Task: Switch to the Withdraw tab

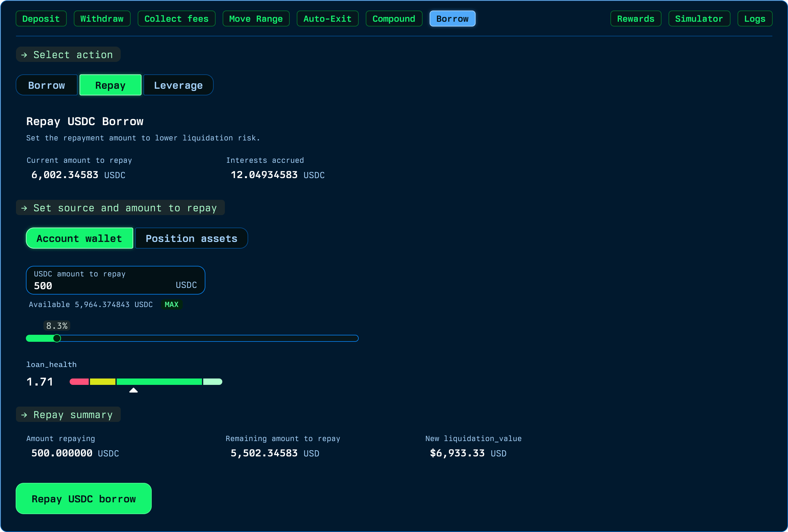Action: click(102, 19)
